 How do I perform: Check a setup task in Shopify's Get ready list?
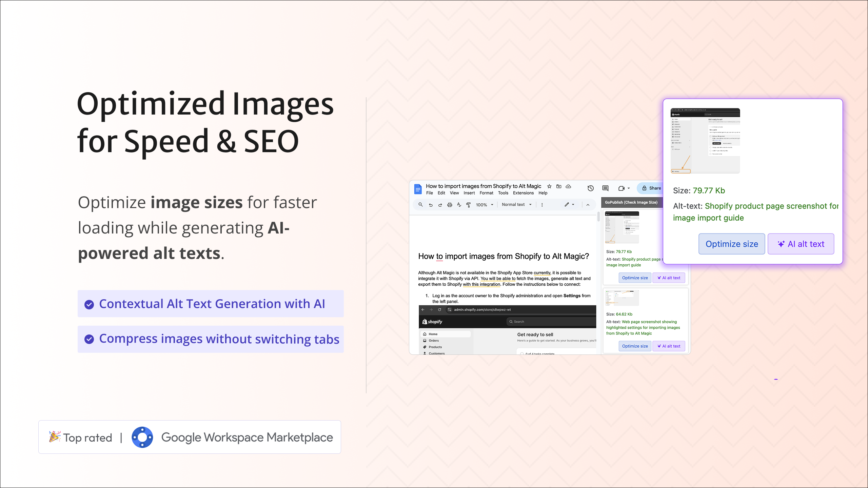click(x=522, y=354)
